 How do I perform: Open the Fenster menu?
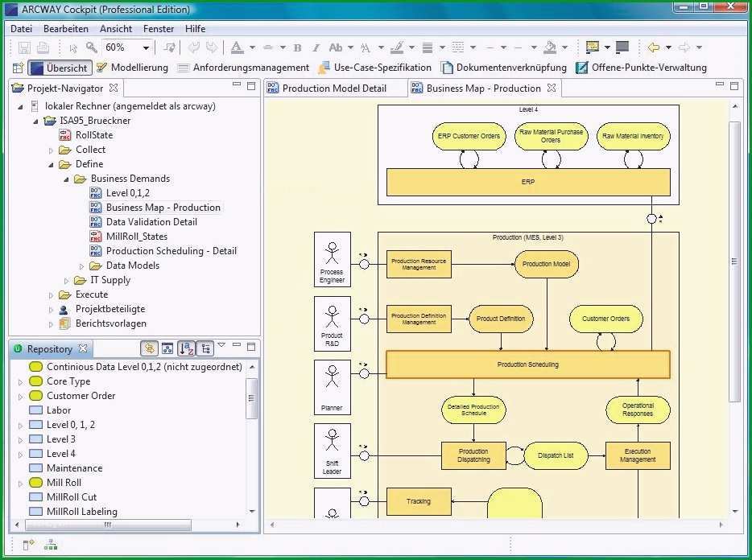159,29
